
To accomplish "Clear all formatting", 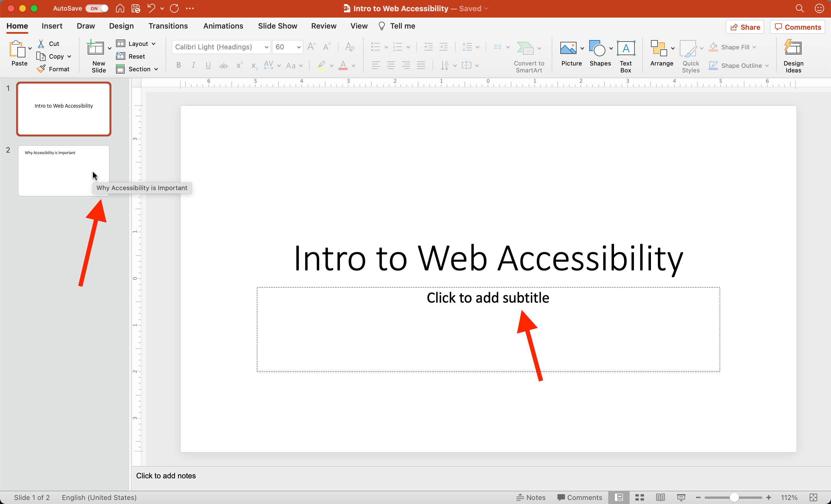I will (349, 47).
